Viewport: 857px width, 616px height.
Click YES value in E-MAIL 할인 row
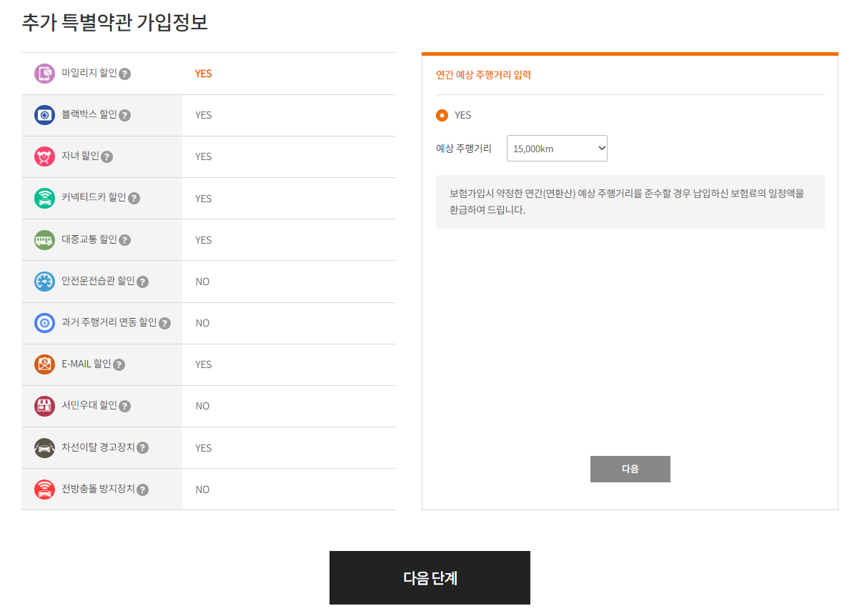[203, 364]
